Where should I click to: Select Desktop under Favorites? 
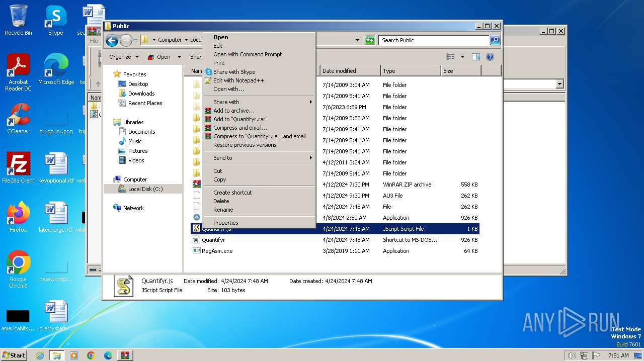tap(138, 84)
